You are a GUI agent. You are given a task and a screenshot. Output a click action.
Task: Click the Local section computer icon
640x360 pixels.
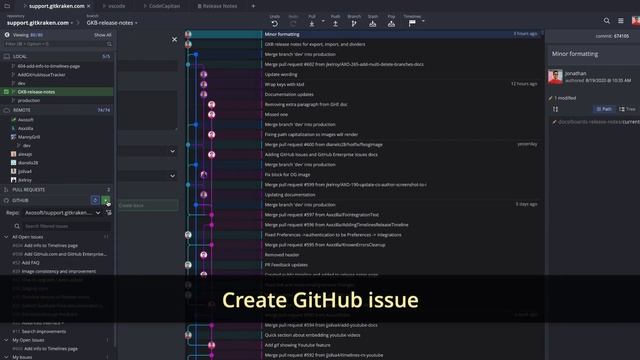pyautogui.click(x=7, y=56)
